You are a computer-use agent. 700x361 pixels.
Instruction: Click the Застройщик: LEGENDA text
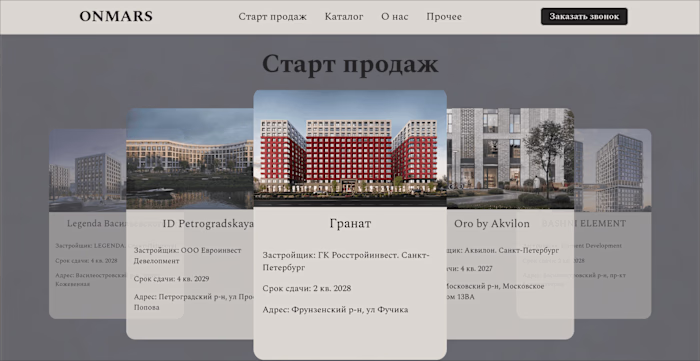91,245
